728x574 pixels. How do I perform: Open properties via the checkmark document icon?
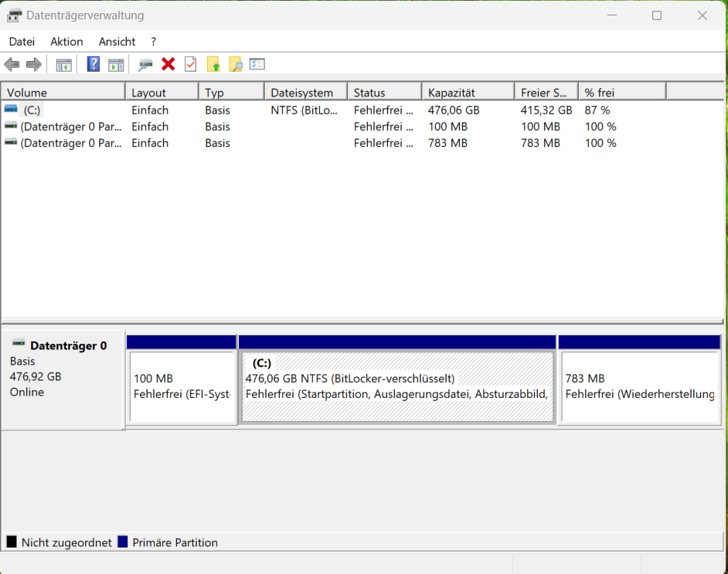pos(191,64)
